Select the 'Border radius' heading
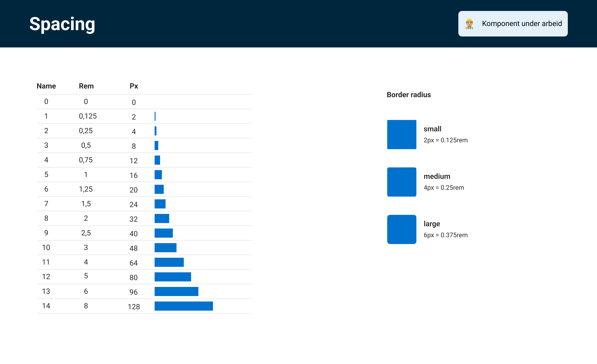 pos(409,95)
